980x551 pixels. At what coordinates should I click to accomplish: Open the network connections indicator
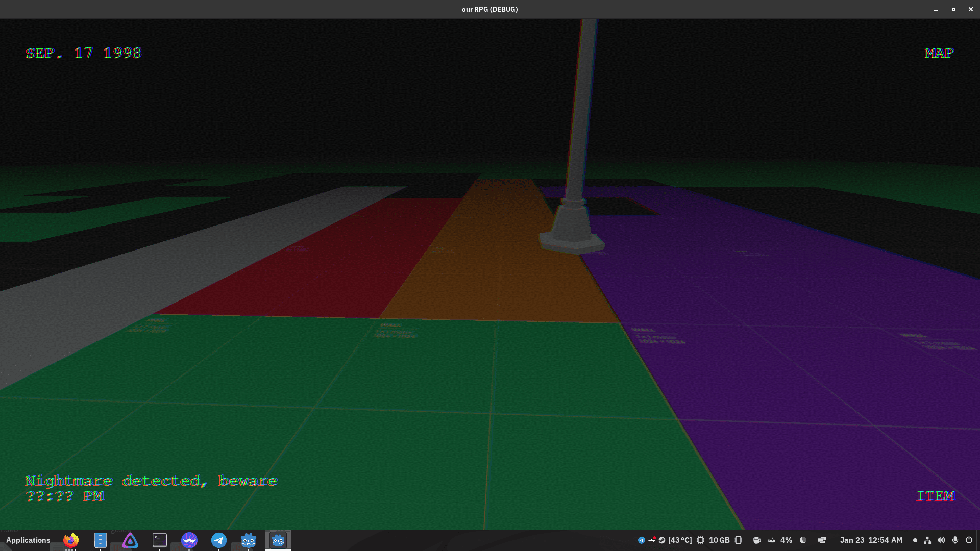click(x=927, y=540)
